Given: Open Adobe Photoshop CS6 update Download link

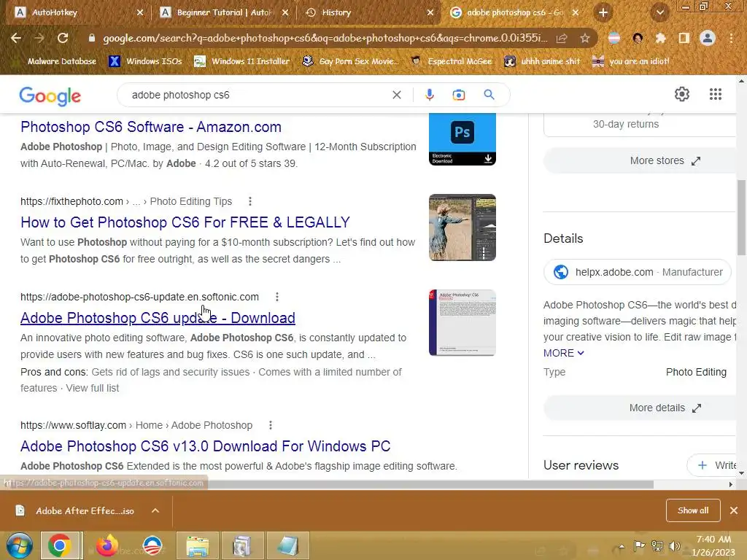Looking at the screenshot, I should click(158, 318).
